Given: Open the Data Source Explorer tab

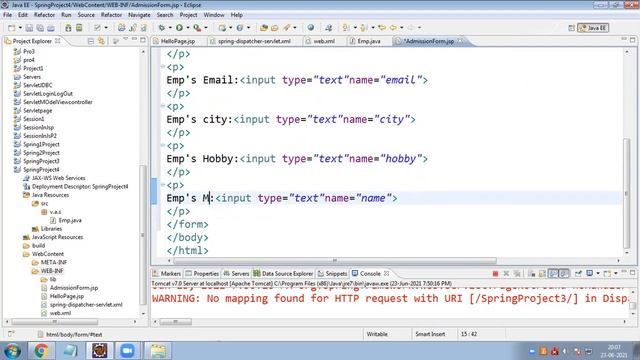Looking at the screenshot, I should point(287,273).
